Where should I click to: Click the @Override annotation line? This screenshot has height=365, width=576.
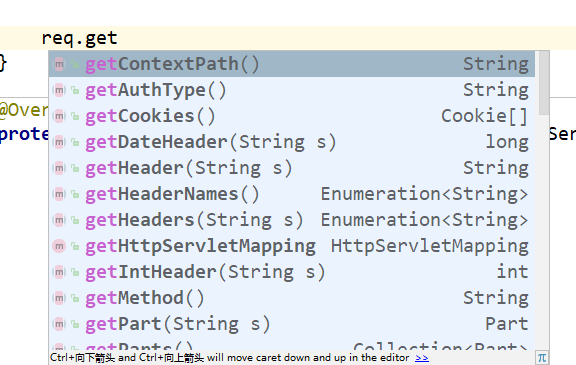point(24,110)
